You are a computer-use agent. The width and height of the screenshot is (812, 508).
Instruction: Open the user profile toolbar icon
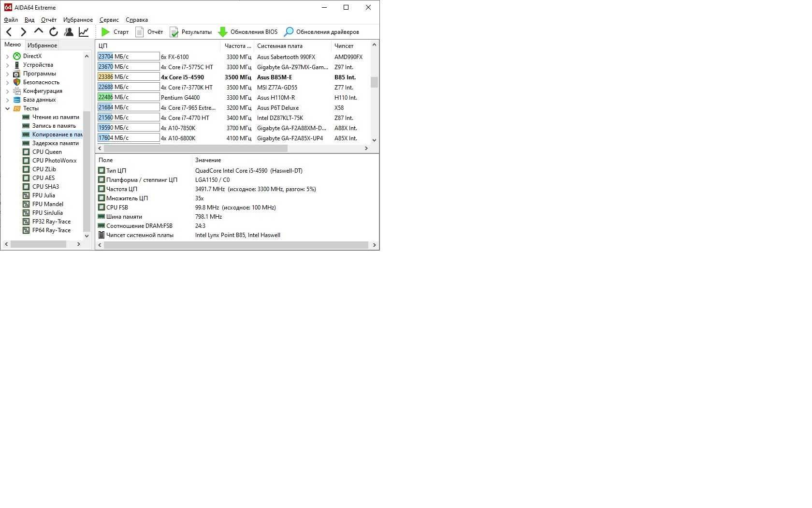click(69, 32)
